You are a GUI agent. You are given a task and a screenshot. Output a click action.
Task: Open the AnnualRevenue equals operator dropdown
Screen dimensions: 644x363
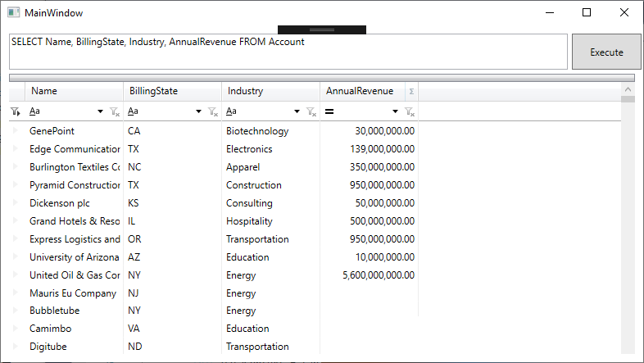pos(396,111)
